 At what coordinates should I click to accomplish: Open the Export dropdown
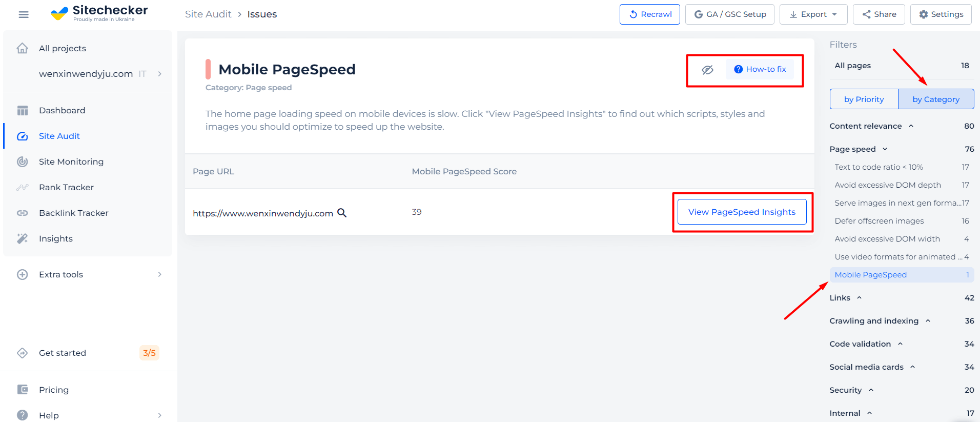813,14
